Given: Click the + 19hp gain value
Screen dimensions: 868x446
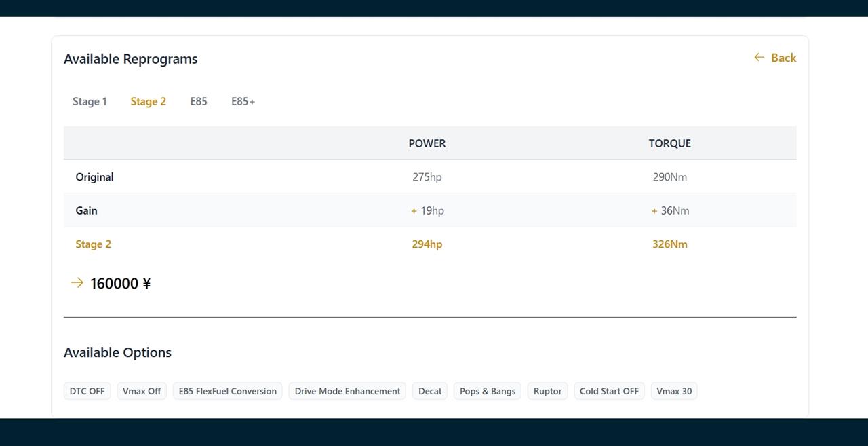Looking at the screenshot, I should pos(427,210).
